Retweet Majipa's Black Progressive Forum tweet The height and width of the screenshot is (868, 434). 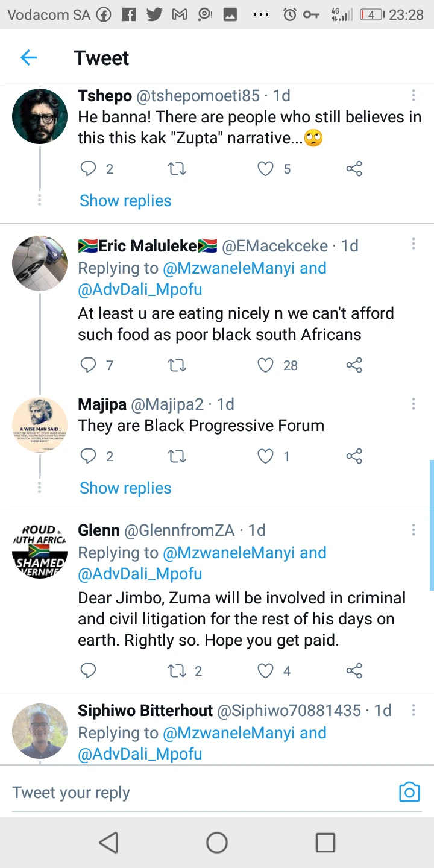tap(177, 456)
